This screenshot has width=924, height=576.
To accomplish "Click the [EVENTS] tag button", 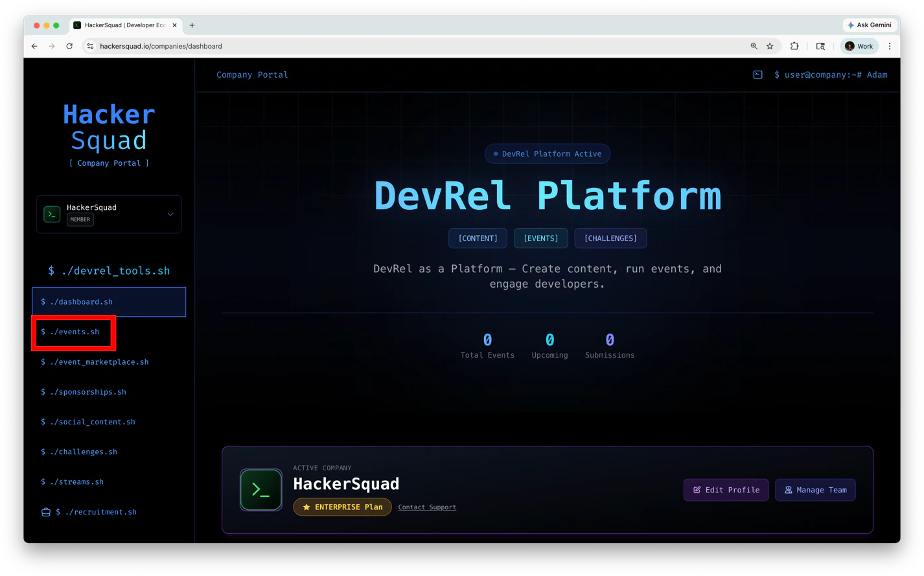I will 541,238.
